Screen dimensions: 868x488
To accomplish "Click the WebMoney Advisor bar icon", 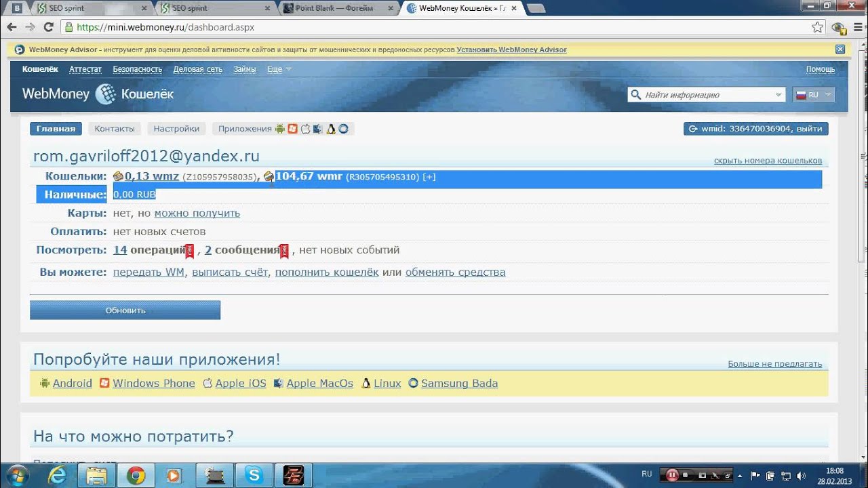I will click(x=19, y=49).
